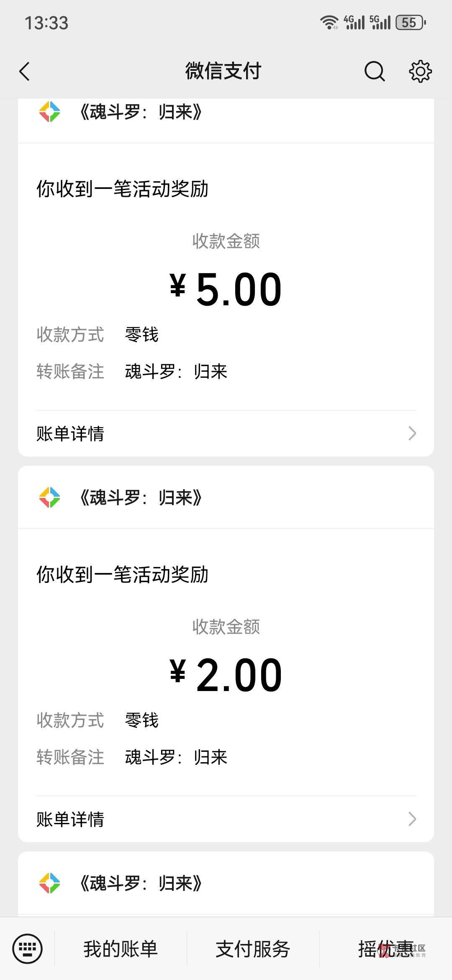The image size is (452, 980).
Task: Expand 账单详情 chevron for ¥5.00 reward
Action: [x=412, y=433]
